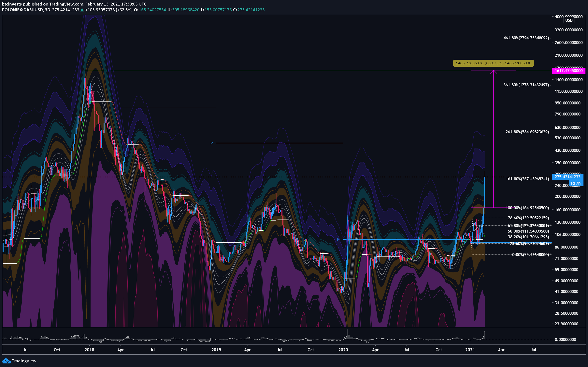This screenshot has width=588, height=367.
Task: Click the 161.80%(267.43969241) Fibonacci label
Action: 527,179
